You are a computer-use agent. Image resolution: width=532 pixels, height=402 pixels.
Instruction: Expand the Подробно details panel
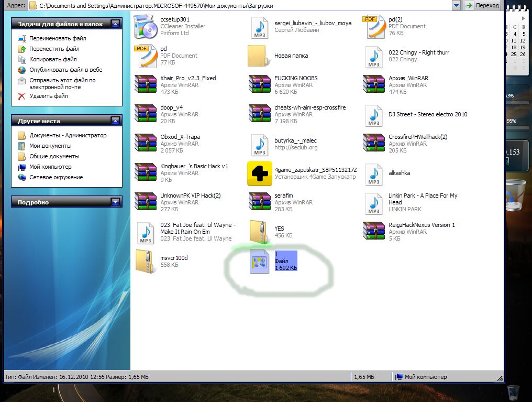[115, 202]
